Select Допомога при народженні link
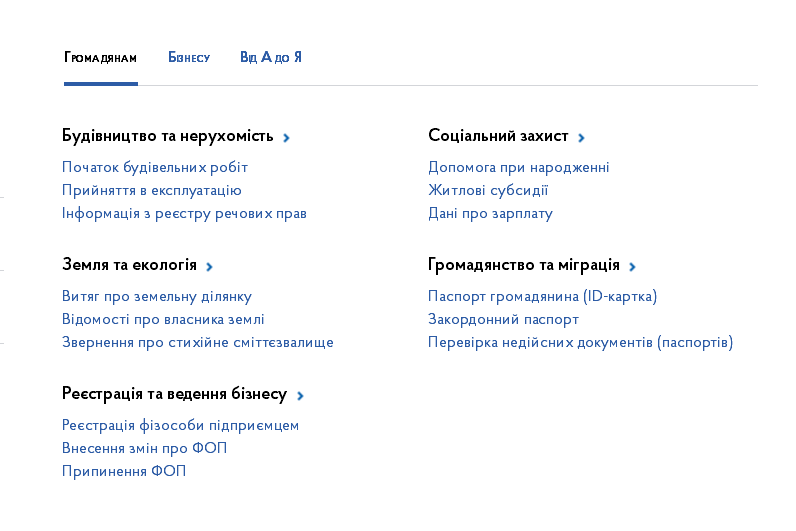The image size is (796, 531). (x=519, y=167)
